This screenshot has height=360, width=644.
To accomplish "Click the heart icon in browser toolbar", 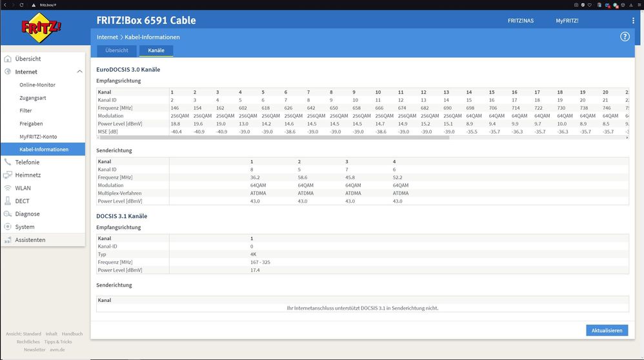I will (590, 5).
